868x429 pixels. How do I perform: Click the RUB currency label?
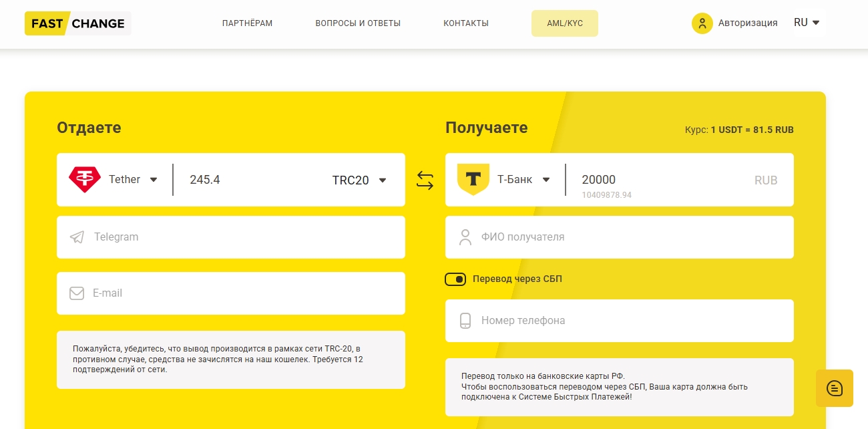pos(766,180)
